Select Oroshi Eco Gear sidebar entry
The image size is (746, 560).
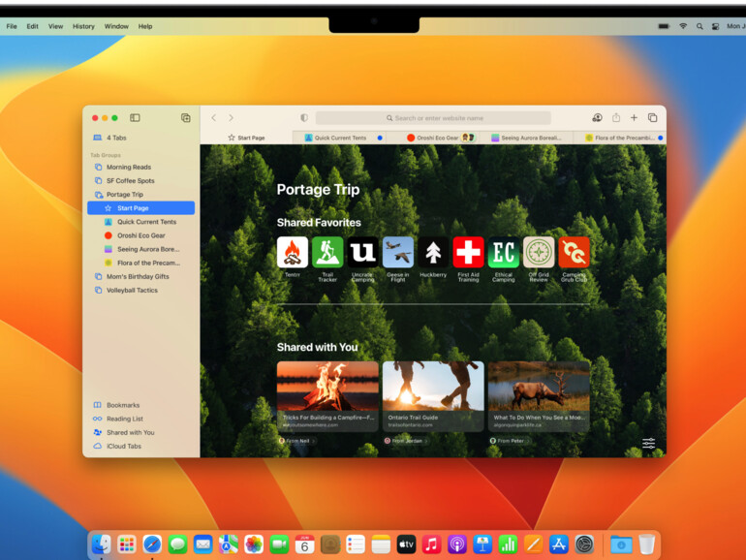(140, 235)
